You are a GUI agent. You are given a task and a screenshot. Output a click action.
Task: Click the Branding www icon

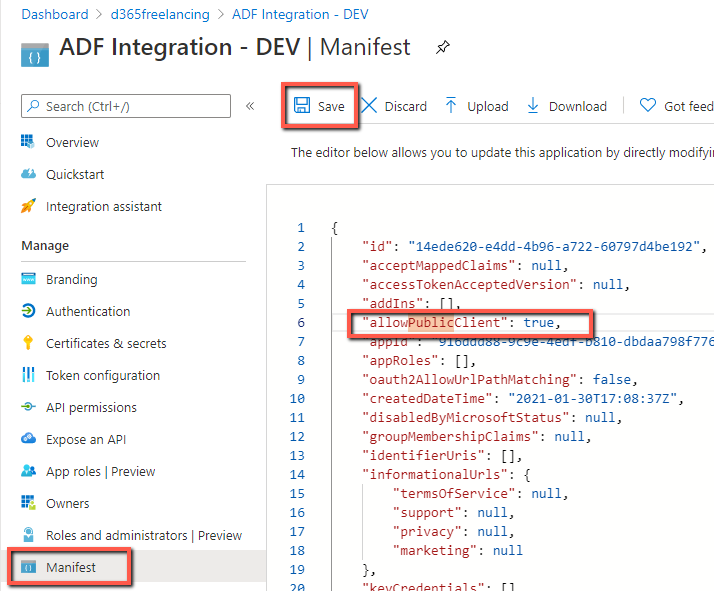pos(28,279)
